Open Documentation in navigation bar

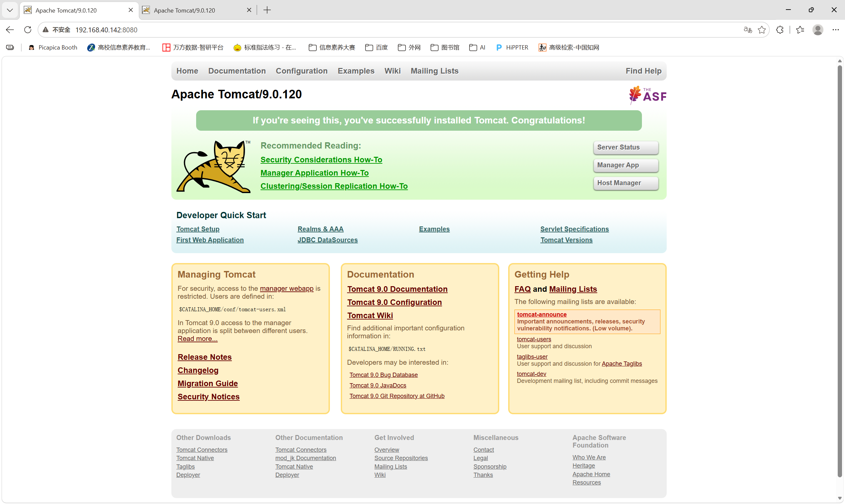pos(237,71)
